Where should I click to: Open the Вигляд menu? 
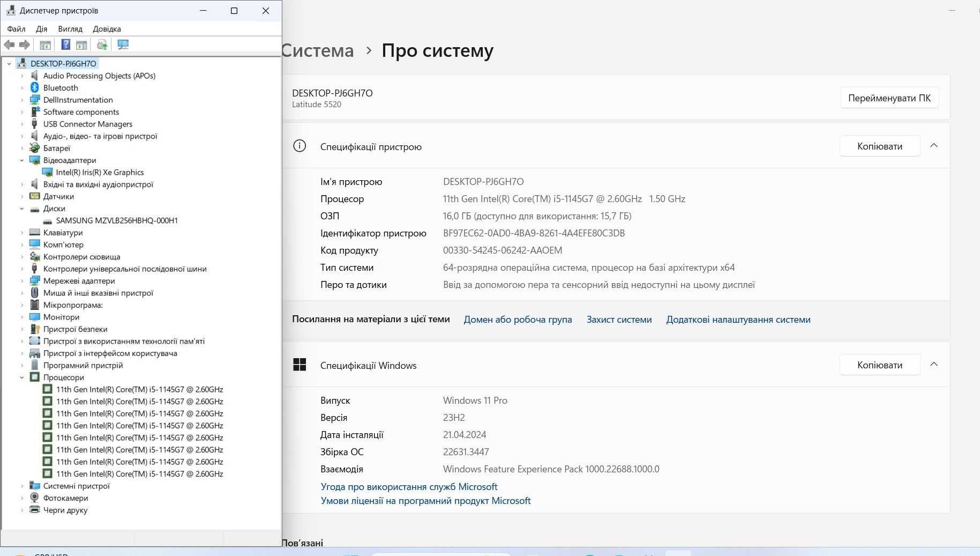coord(70,29)
